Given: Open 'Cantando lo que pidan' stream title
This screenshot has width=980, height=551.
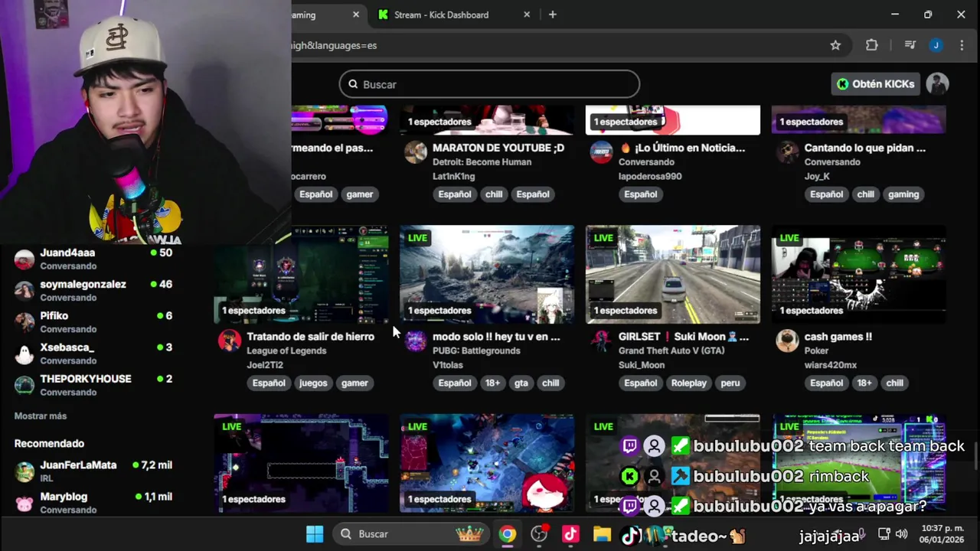Looking at the screenshot, I should (865, 148).
